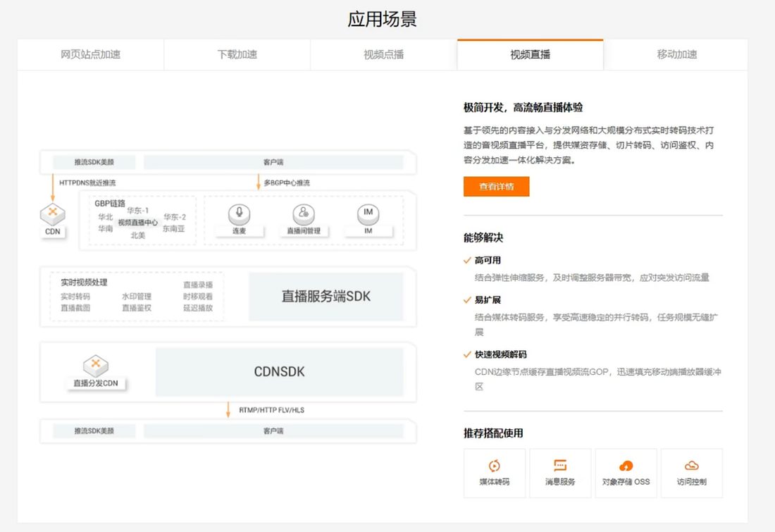Open the 下载加速 tab
Screen dimensions: 775x532
(x=237, y=54)
